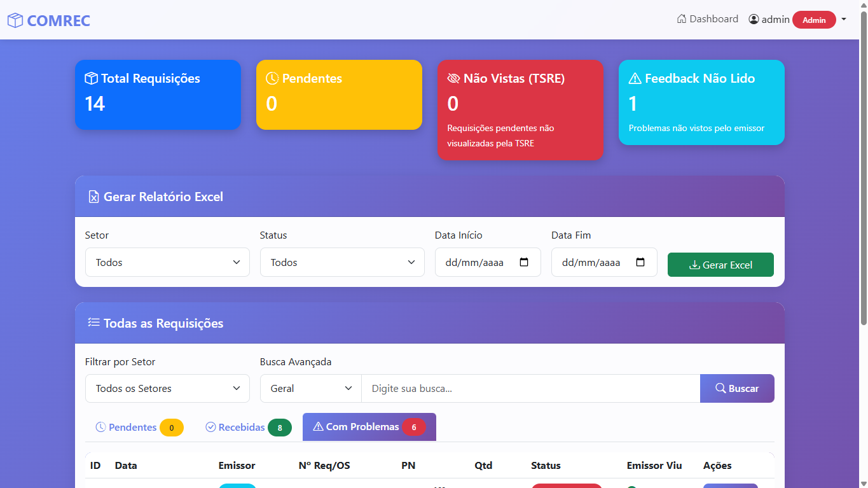Click the Excel file icon in Gerar Relatório header
This screenshot has height=488, width=868.
pos(93,197)
